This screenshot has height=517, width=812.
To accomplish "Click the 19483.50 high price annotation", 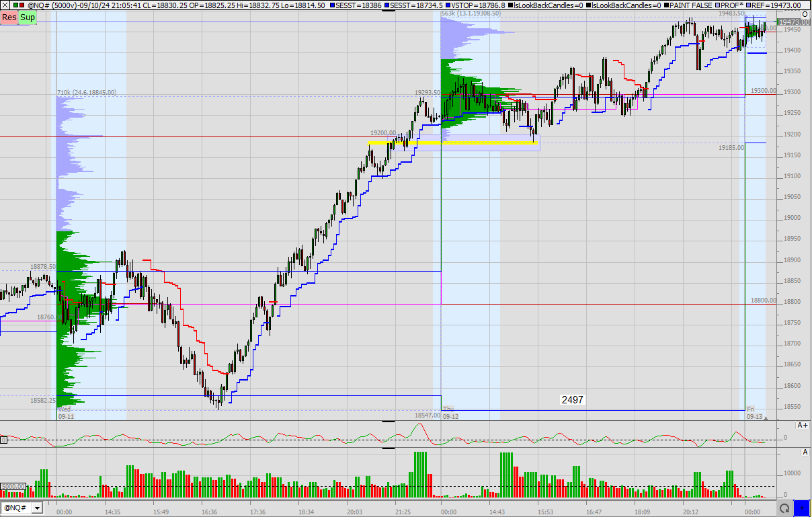I will [731, 13].
